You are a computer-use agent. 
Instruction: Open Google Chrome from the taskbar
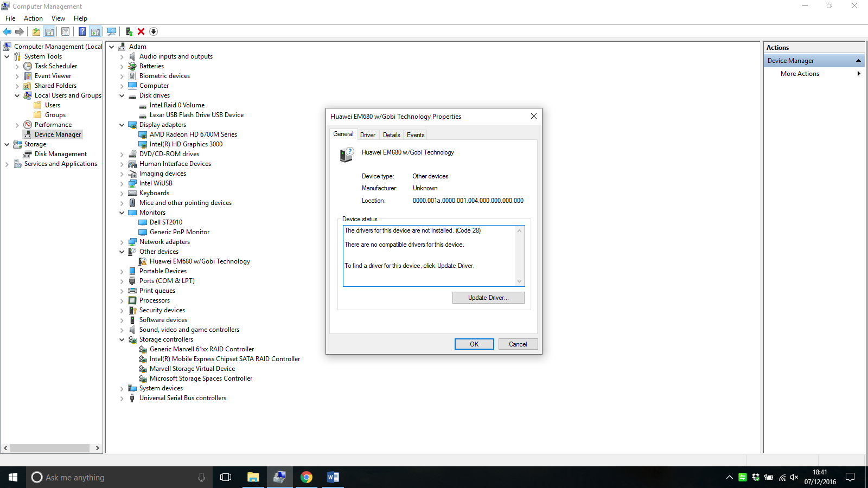click(x=307, y=477)
